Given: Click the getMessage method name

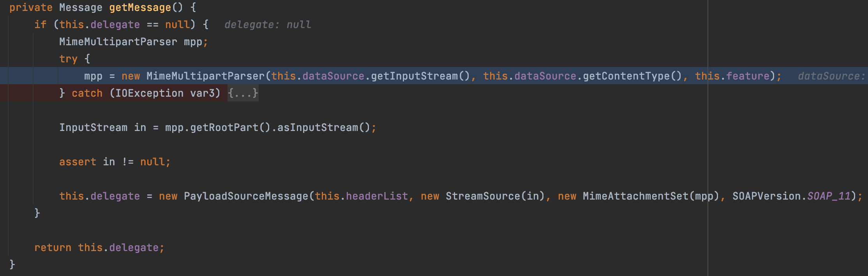Looking at the screenshot, I should pyautogui.click(x=140, y=7).
